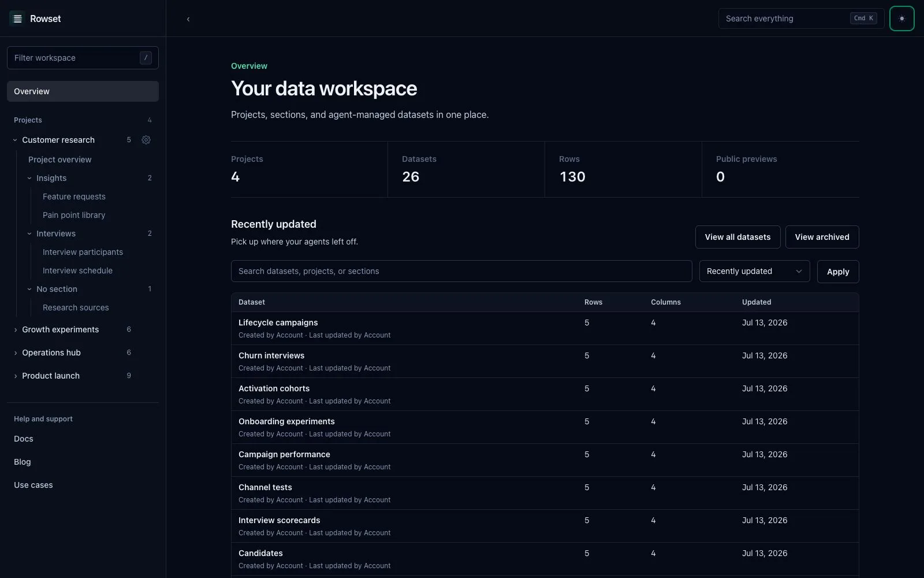This screenshot has height=578, width=924.
Task: Open Interview participants dataset
Action: tap(83, 252)
